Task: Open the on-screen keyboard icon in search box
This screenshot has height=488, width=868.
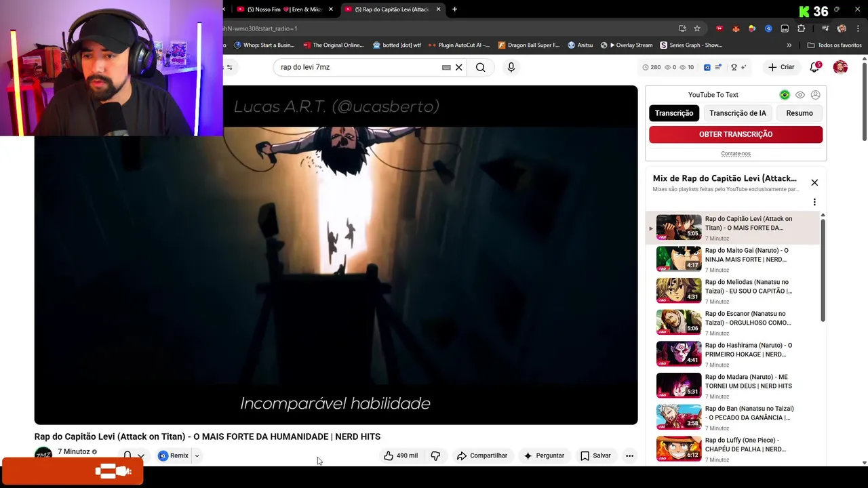Action: 446,67
